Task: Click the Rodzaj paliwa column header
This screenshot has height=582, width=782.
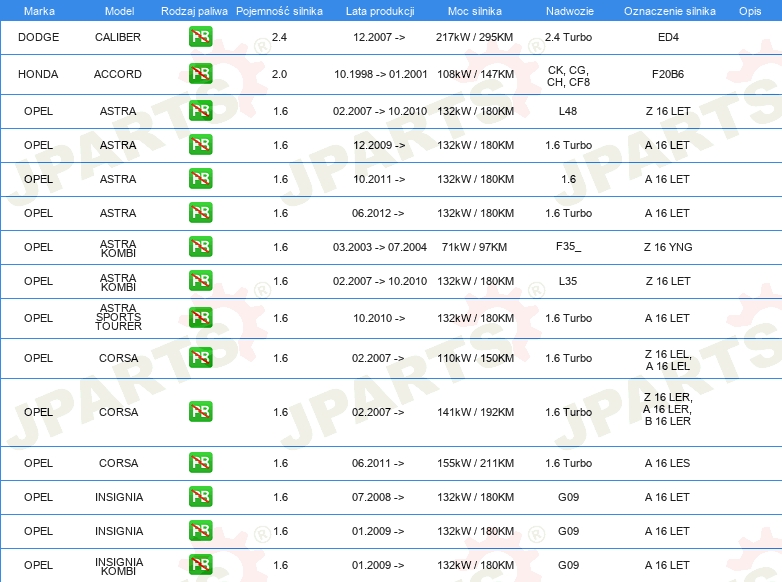Action: click(194, 10)
